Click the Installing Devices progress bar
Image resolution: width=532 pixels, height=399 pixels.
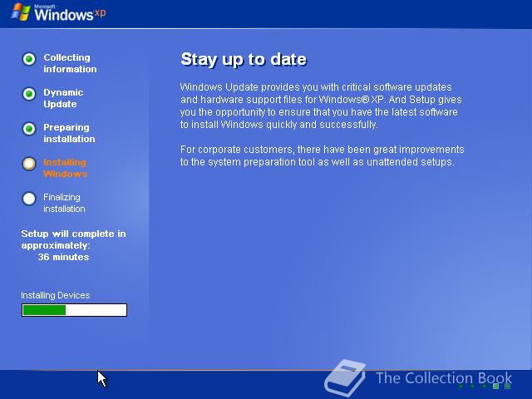[74, 310]
